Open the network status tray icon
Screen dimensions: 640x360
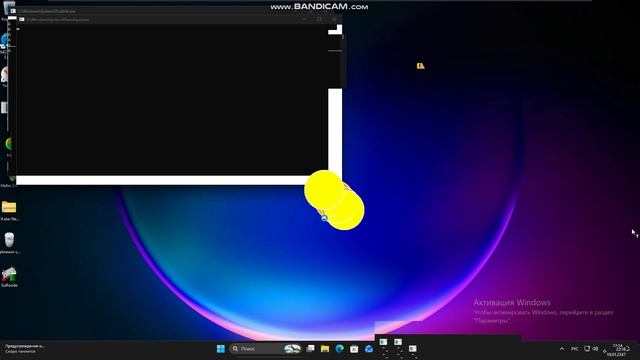587,349
